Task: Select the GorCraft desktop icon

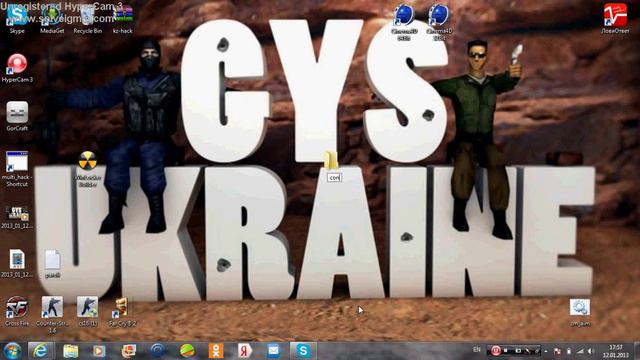Action: pyautogui.click(x=17, y=116)
